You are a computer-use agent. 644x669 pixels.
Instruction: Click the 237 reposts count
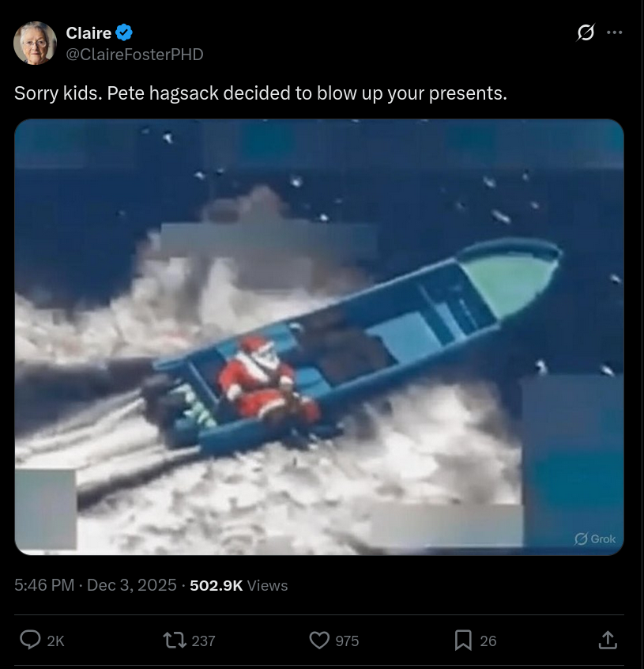(x=203, y=641)
